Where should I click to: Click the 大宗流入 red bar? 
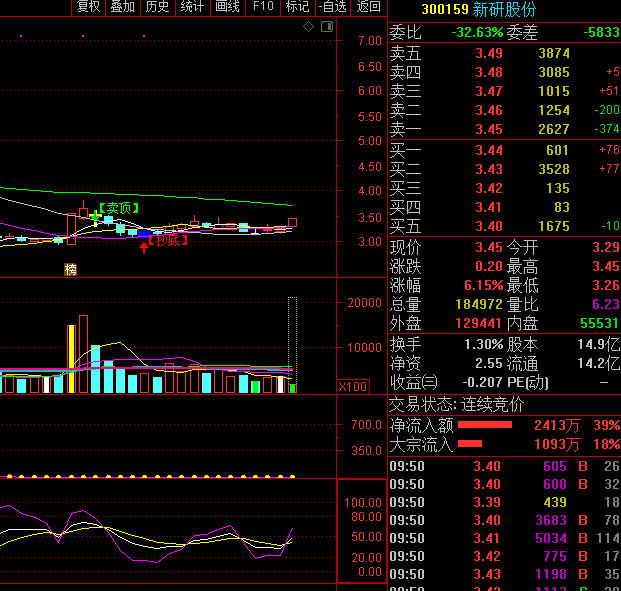pos(470,444)
